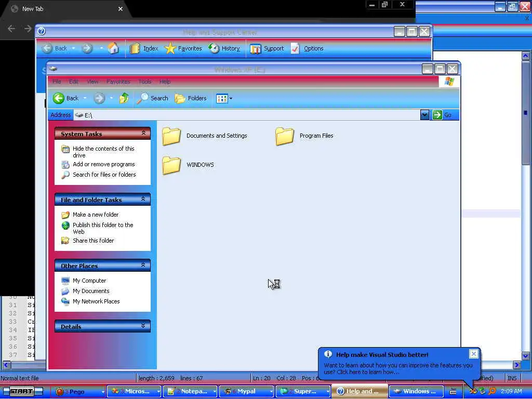This screenshot has height=399, width=532.
Task: Toggle the Folders pane button
Action: (191, 98)
